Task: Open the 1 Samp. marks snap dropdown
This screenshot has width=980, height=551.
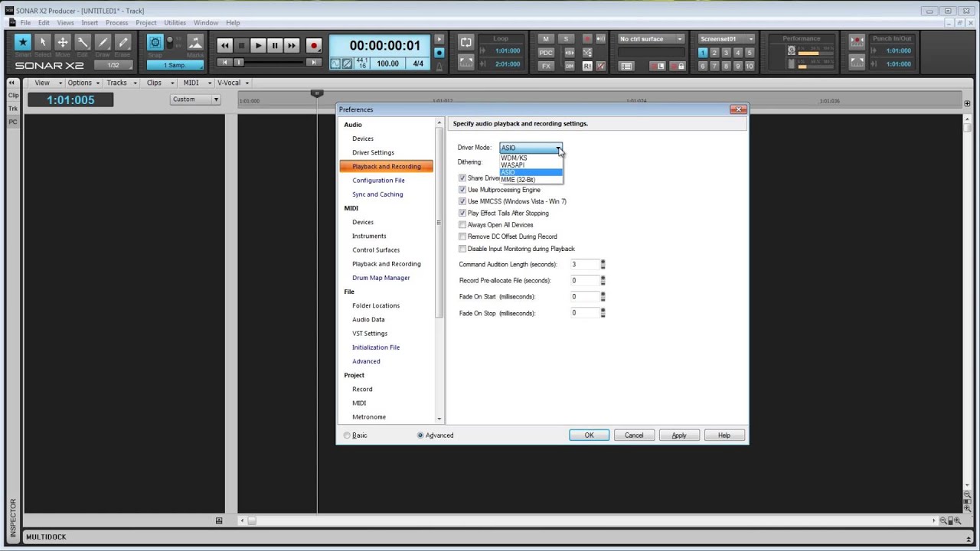Action: click(x=175, y=65)
